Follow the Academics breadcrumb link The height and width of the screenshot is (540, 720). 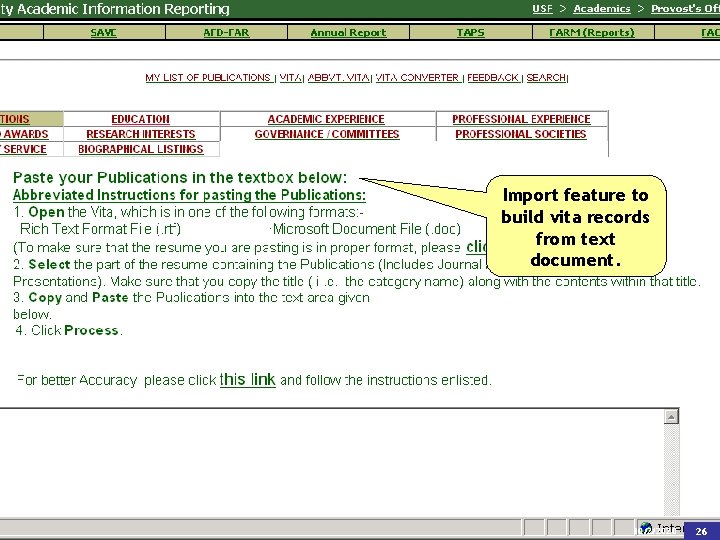[x=602, y=9]
